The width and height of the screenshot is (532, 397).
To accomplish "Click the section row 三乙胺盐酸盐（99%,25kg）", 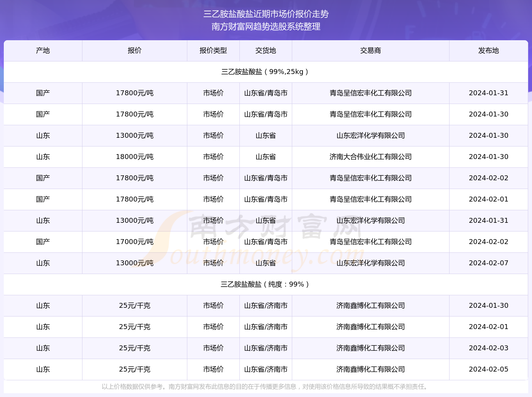I will point(266,72).
